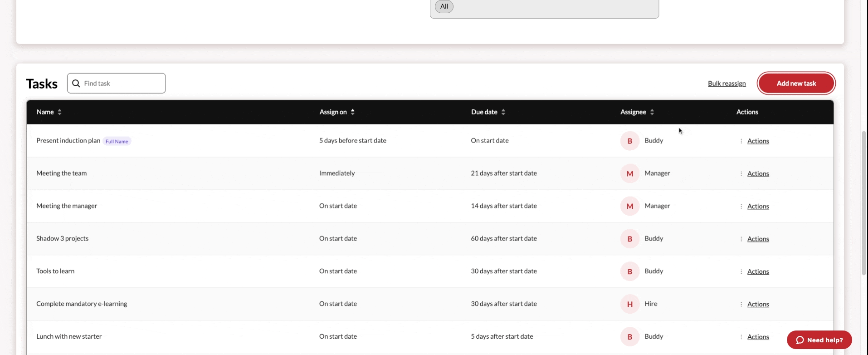Viewport: 868px width, 355px height.
Task: Open the Need help? chat widget
Action: pyautogui.click(x=819, y=340)
